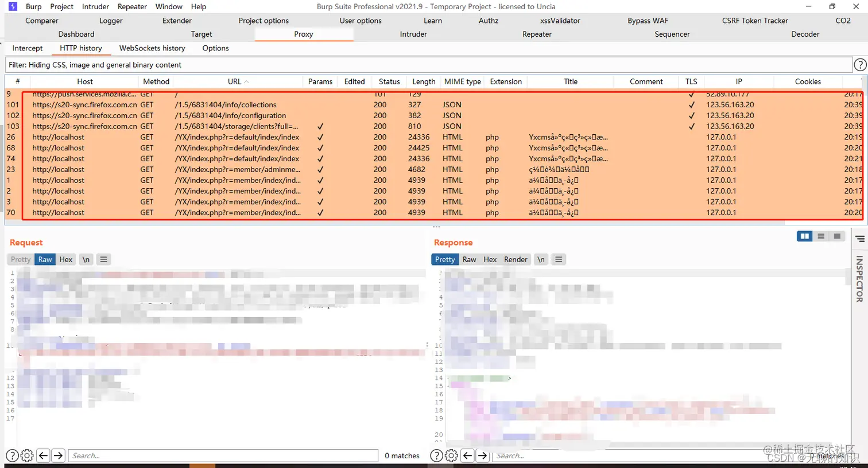Select history row 23 member/adminme request
Screen dimensions: 868x468
pyautogui.click(x=434, y=169)
